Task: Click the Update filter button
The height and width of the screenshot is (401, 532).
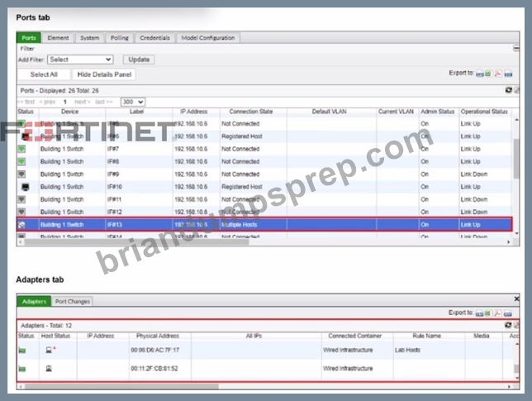Action: 139,60
